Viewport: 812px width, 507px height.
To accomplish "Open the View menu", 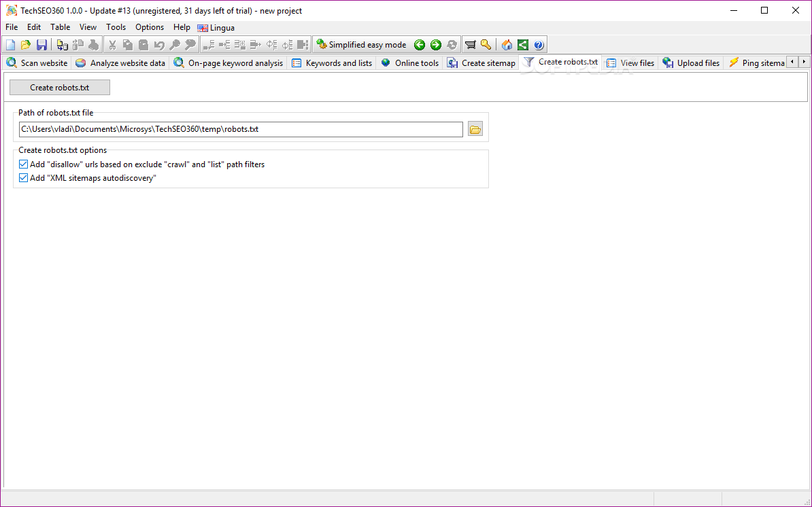I will click(88, 27).
